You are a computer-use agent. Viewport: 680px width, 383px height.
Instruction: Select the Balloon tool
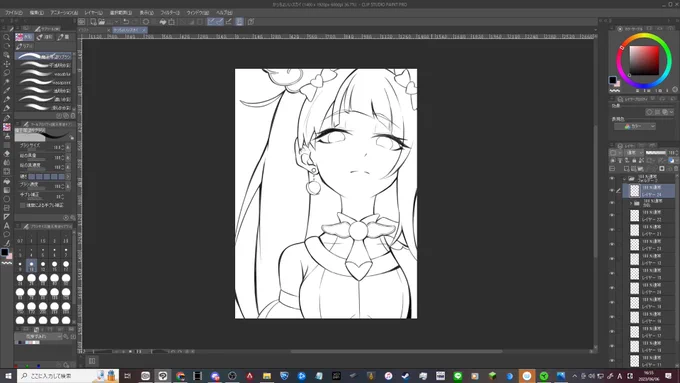(x=7, y=234)
